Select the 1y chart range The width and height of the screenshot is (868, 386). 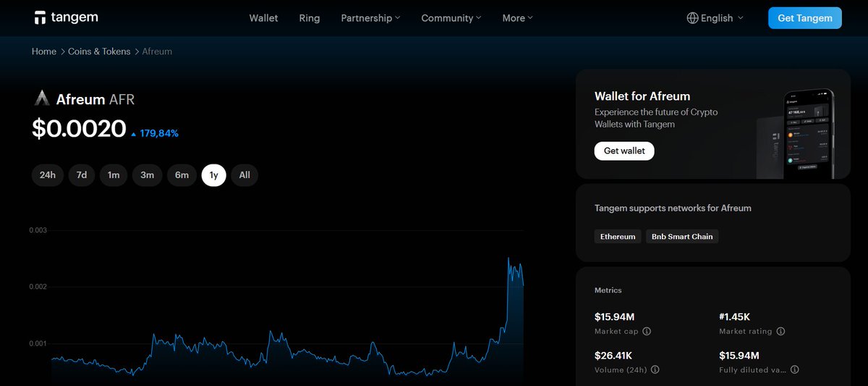(x=214, y=175)
